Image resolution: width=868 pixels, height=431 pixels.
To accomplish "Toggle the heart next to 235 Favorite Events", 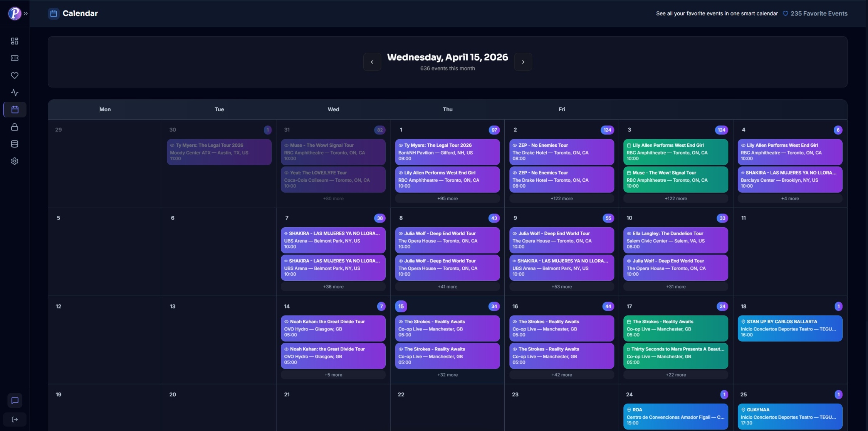I will tap(785, 13).
